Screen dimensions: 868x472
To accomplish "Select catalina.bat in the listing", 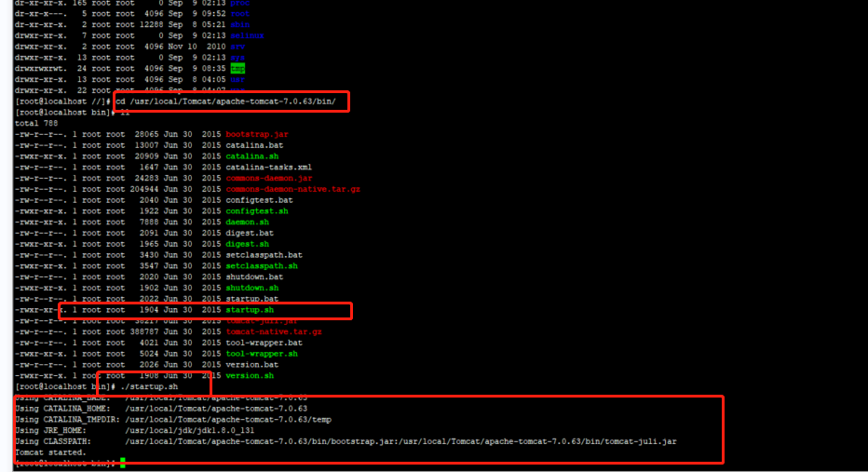I will point(254,145).
